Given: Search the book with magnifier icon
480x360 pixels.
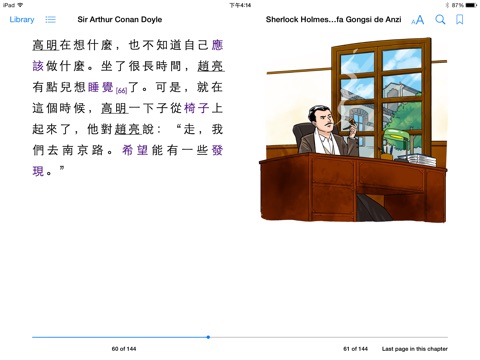Looking at the screenshot, I should [x=440, y=20].
